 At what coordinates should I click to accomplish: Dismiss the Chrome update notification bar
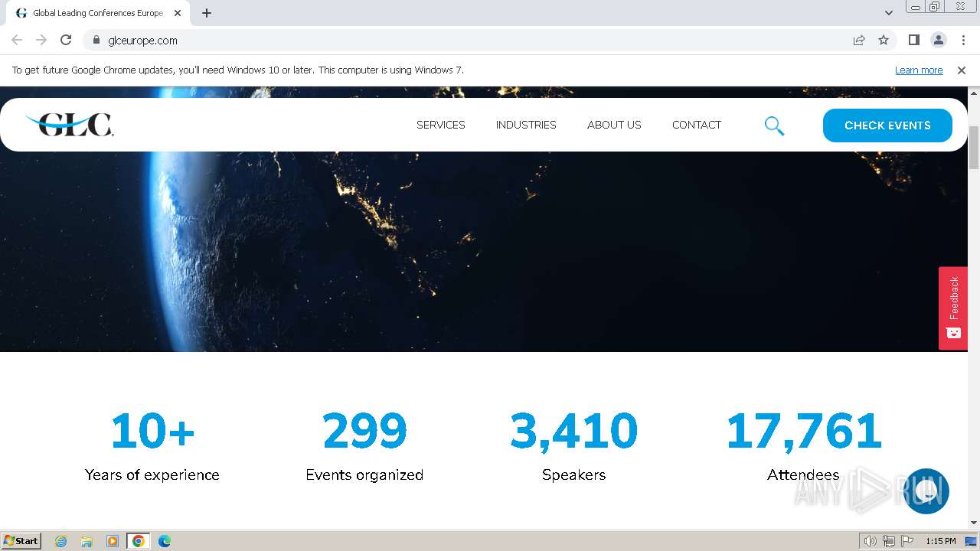click(x=962, y=70)
